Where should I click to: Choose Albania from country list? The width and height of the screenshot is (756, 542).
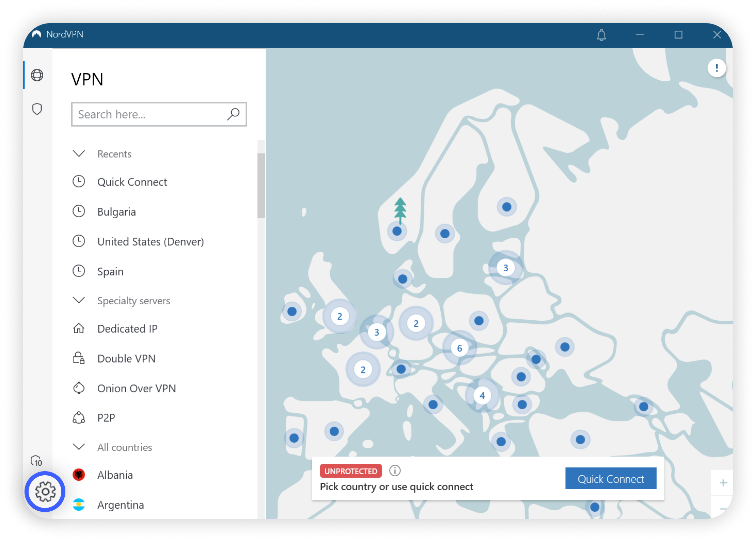click(x=115, y=475)
